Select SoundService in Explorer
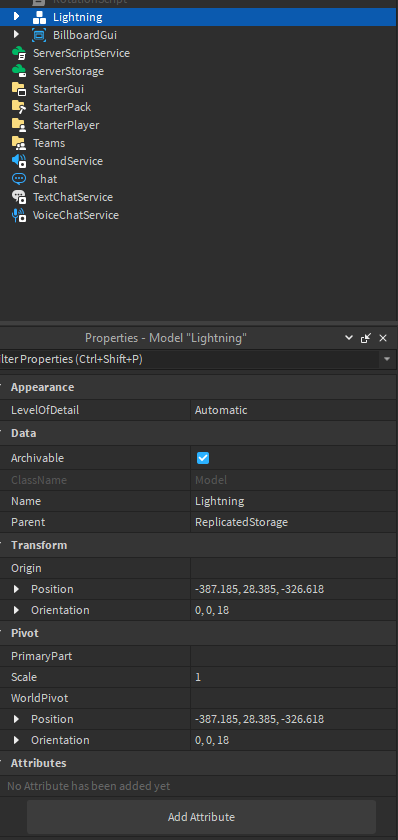The image size is (398, 840). point(68,161)
